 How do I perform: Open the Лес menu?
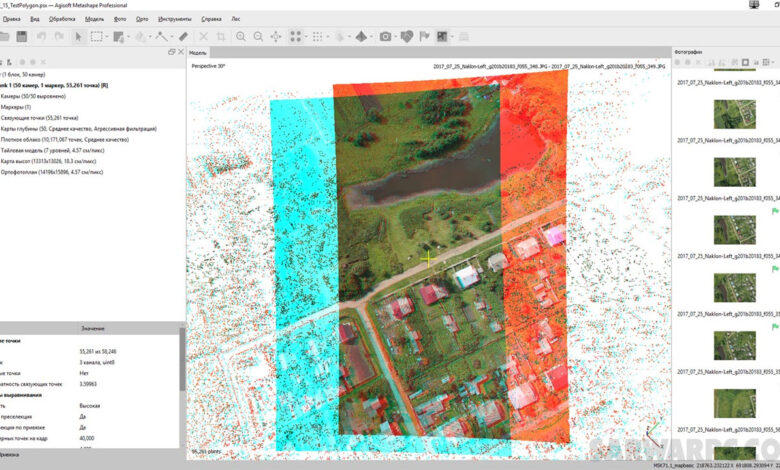(x=236, y=19)
